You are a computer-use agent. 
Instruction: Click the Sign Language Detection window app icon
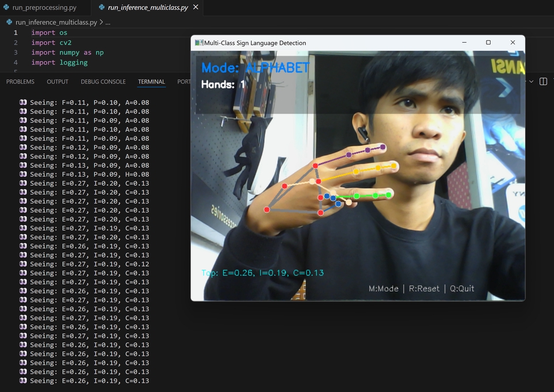tap(199, 43)
